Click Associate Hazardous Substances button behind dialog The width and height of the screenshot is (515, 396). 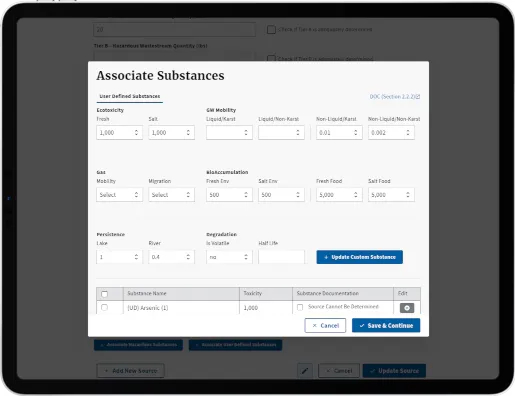coord(138,345)
